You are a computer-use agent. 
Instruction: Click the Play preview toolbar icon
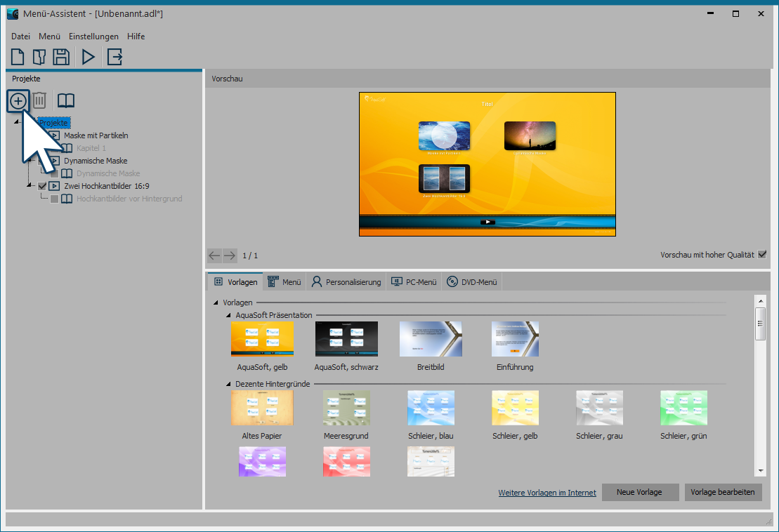pyautogui.click(x=89, y=57)
